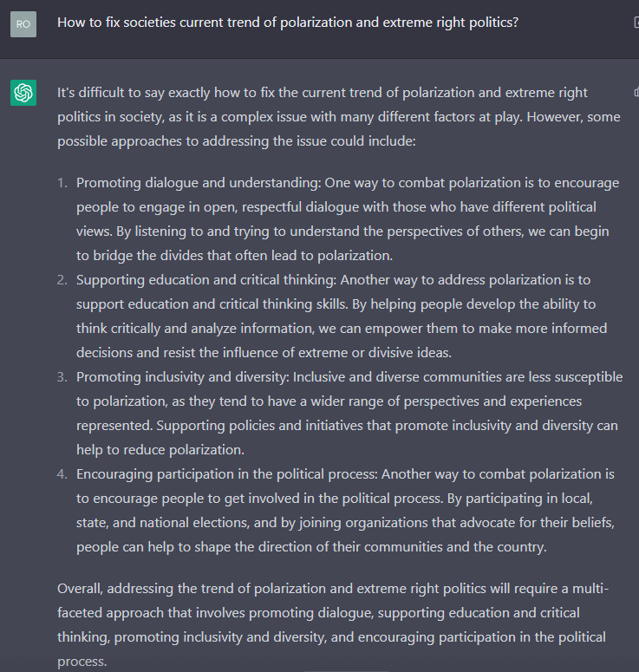The width and height of the screenshot is (639, 672).
Task: Select list number 4 marker
Action: click(x=62, y=474)
